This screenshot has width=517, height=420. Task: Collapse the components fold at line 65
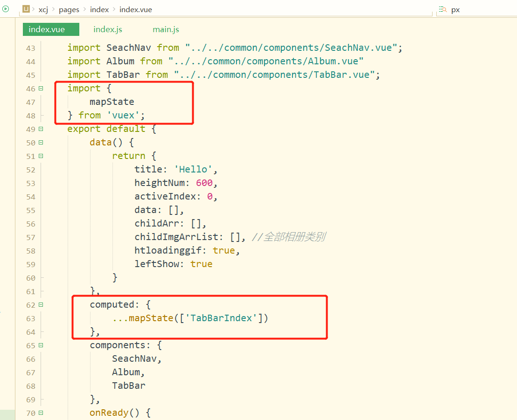point(41,345)
